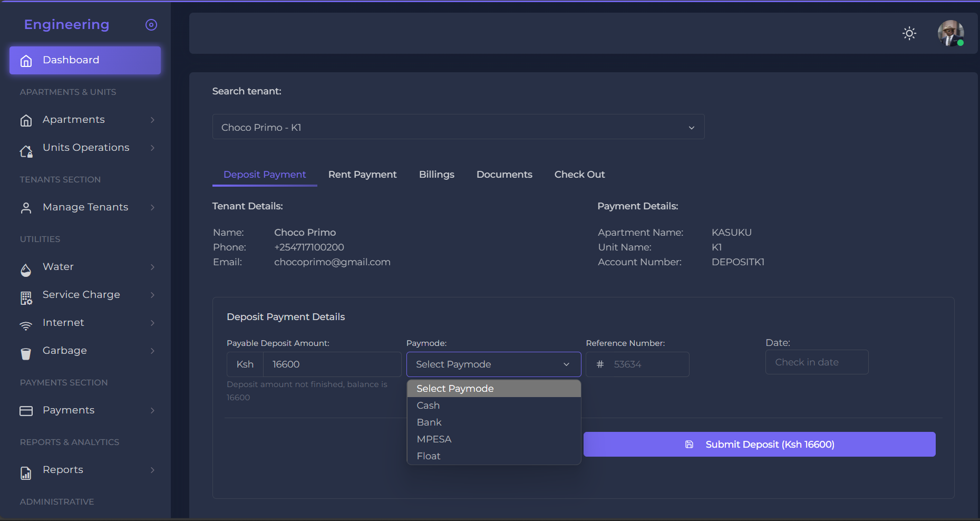Click the Reports chart icon

tap(26, 473)
